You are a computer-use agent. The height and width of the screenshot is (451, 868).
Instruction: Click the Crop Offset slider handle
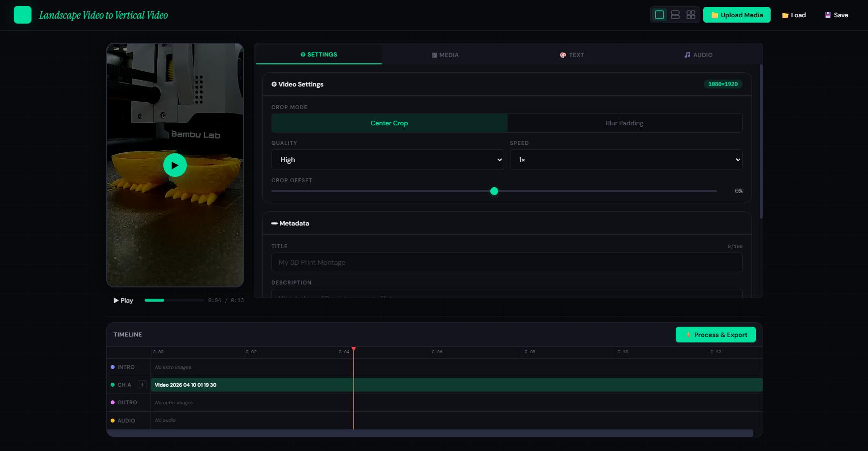(x=494, y=191)
